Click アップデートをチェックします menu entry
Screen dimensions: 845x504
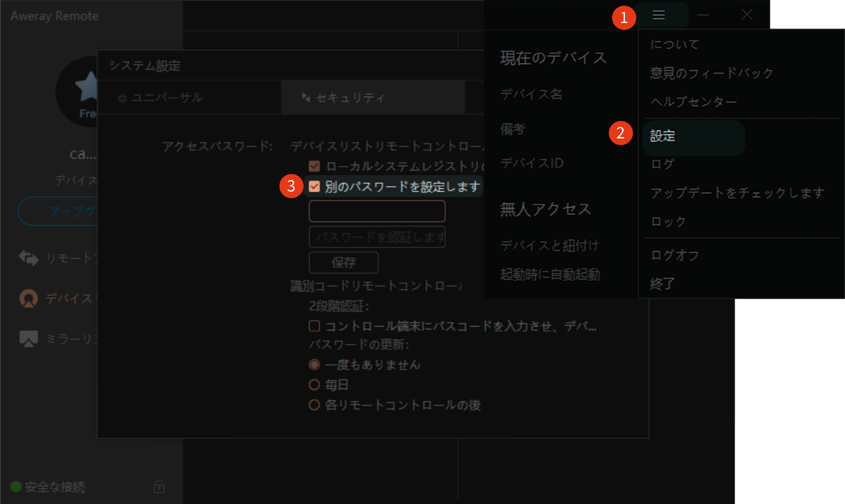point(737,193)
